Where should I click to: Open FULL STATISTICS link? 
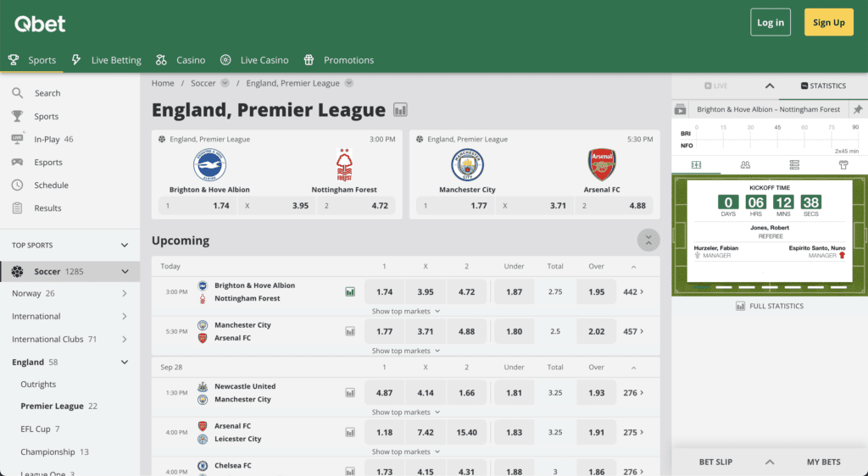[770, 306]
